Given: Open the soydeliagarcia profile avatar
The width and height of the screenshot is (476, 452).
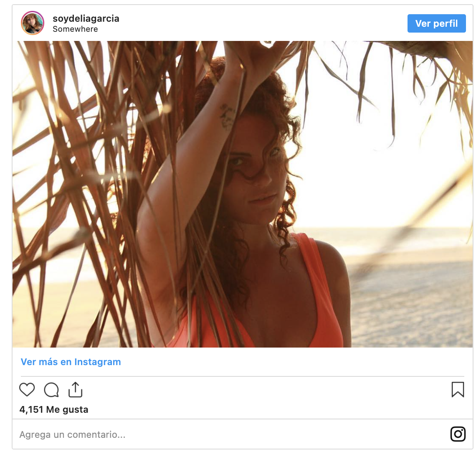Looking at the screenshot, I should 33,23.
